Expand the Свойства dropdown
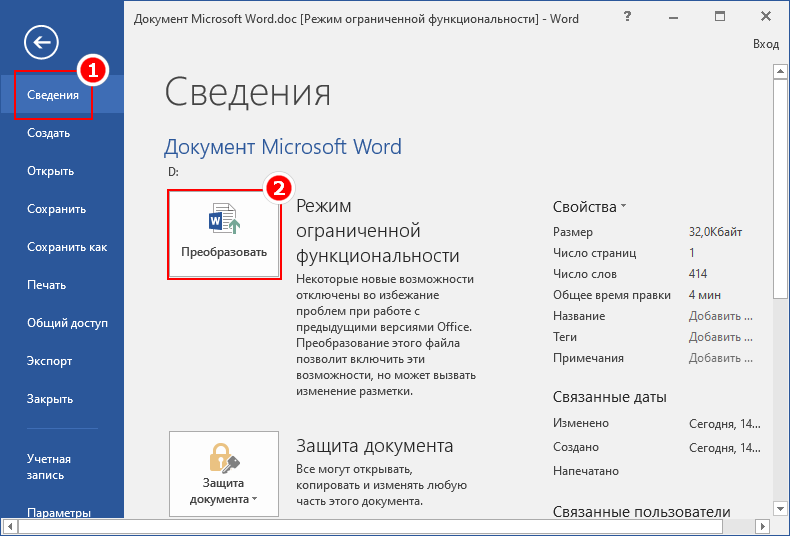The height and width of the screenshot is (536, 790). pos(589,207)
